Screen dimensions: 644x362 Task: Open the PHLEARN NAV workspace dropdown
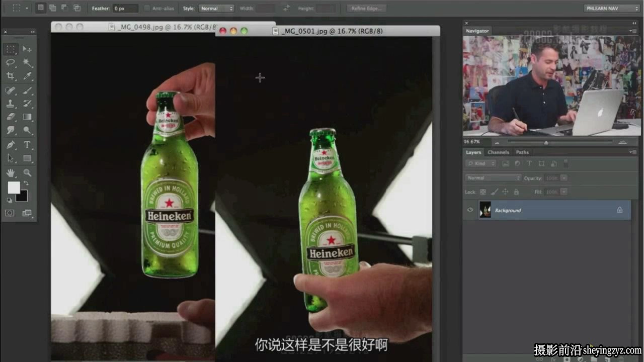pos(612,9)
